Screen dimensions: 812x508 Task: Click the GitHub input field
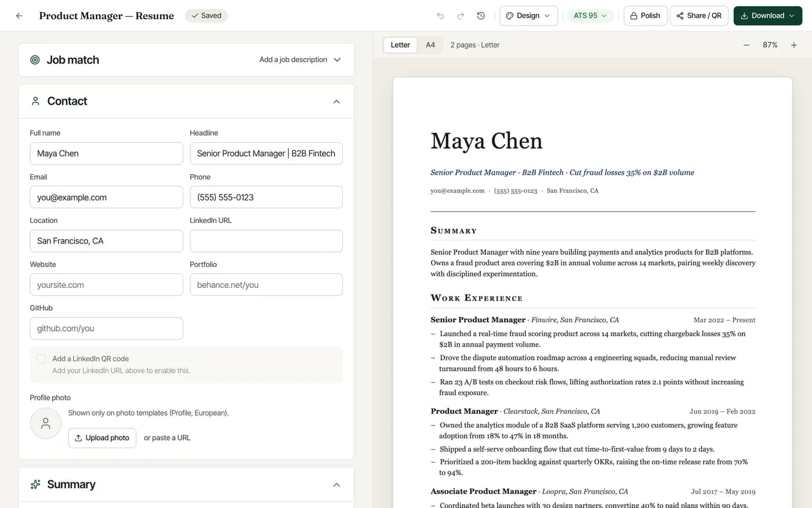click(106, 329)
